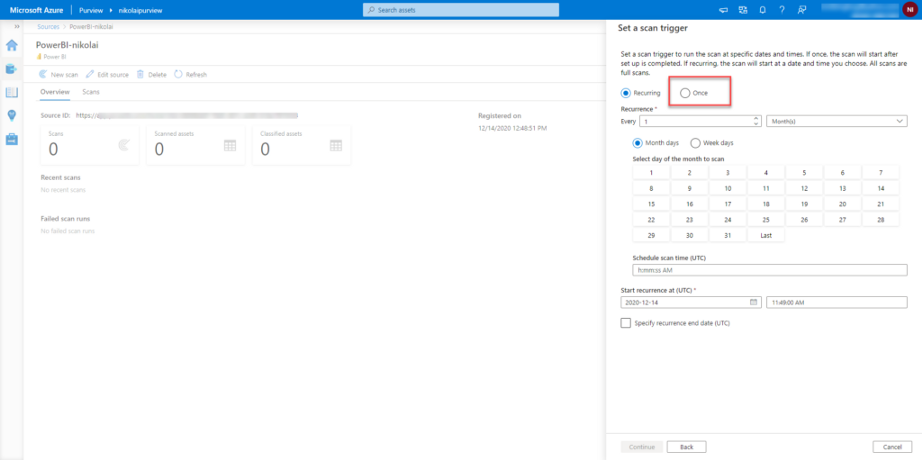The image size is (922, 460).
Task: Select the Week days radio button
Action: tap(695, 143)
